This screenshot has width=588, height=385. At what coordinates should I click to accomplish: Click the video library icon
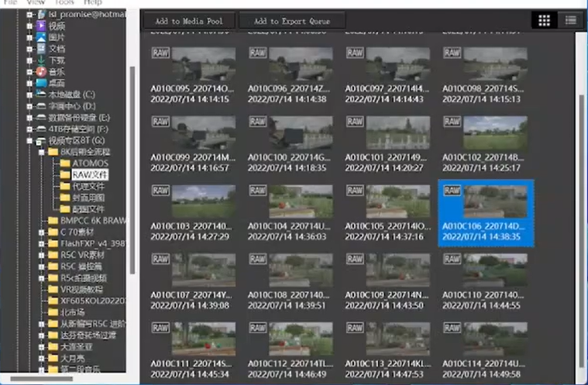click(x=41, y=26)
